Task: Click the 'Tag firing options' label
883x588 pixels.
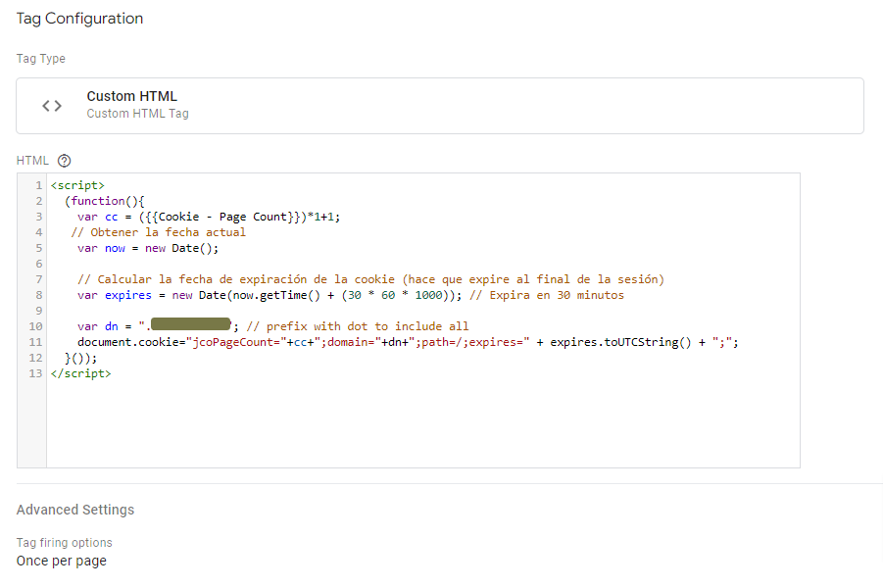Action: point(65,543)
